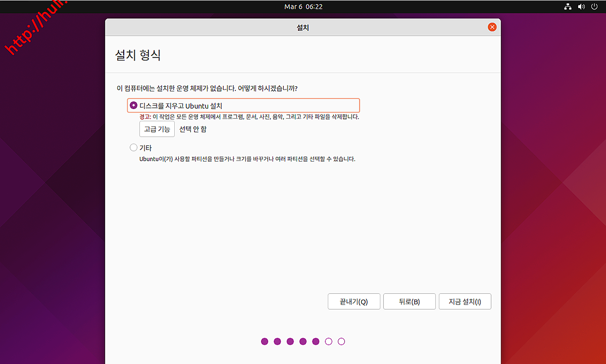Screen dimensions: 606x364
Task: Go back with the 뒤로(B) button
Action: [x=410, y=302]
